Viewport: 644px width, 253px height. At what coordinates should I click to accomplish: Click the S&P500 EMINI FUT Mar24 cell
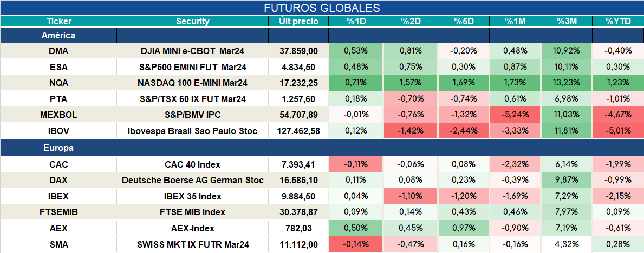pyautogui.click(x=193, y=67)
